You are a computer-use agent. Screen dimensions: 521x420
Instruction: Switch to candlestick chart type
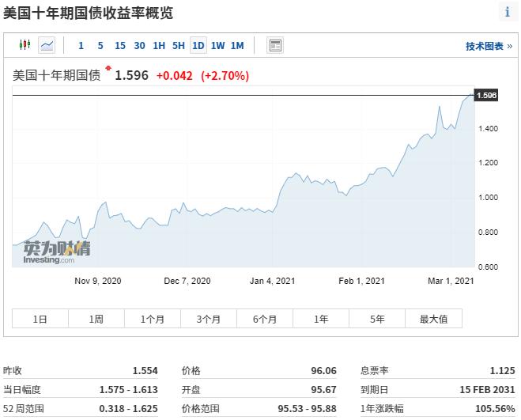pyautogui.click(x=25, y=45)
